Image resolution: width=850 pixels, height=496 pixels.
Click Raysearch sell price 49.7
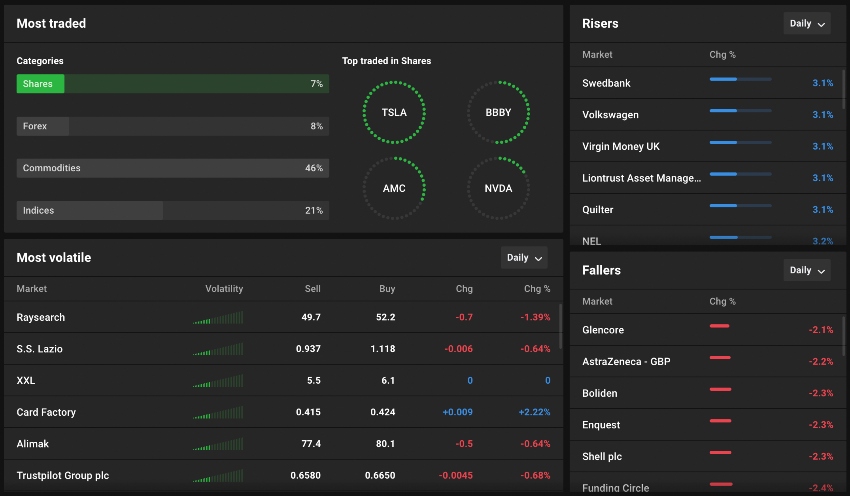[x=311, y=317]
